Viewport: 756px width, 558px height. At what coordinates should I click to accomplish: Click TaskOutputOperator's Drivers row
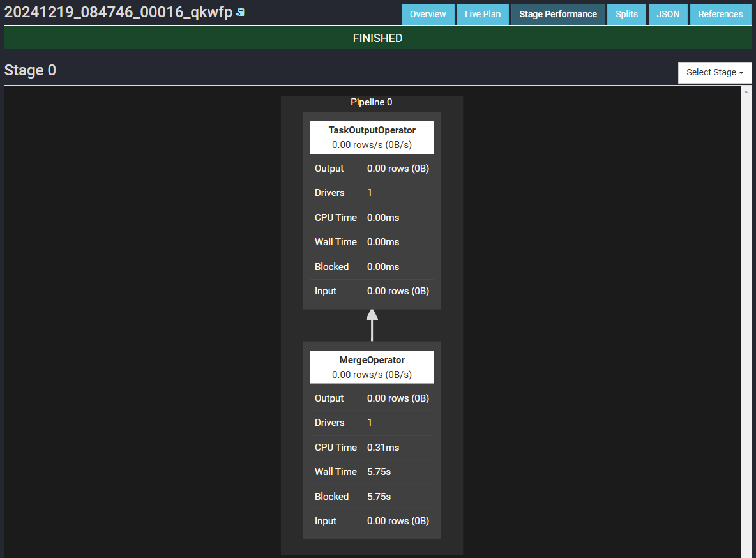click(x=372, y=193)
